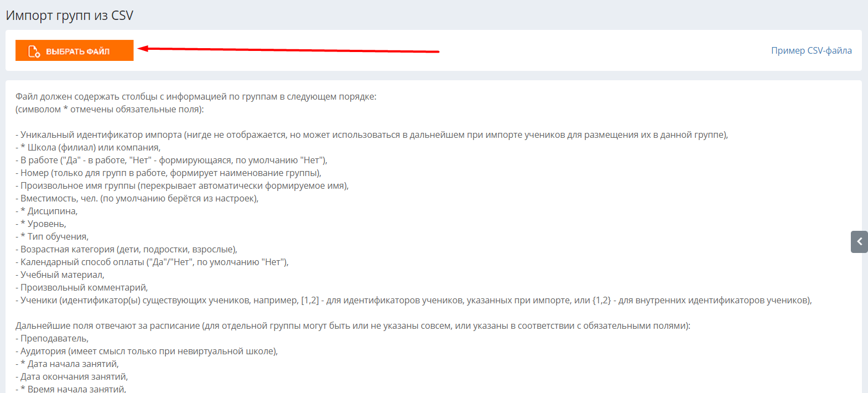Click the 'Дата окончания занятий' line
Viewport: 868px width, 393px height.
(72, 376)
